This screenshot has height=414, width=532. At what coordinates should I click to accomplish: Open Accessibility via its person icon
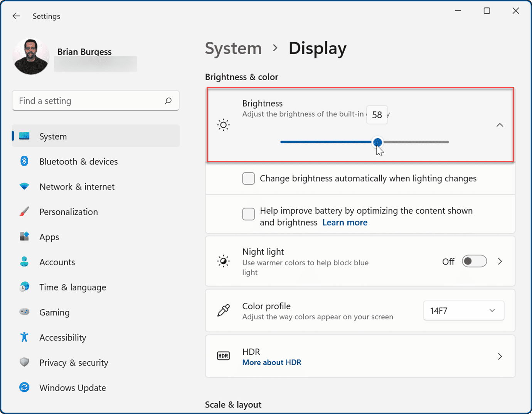(x=24, y=337)
